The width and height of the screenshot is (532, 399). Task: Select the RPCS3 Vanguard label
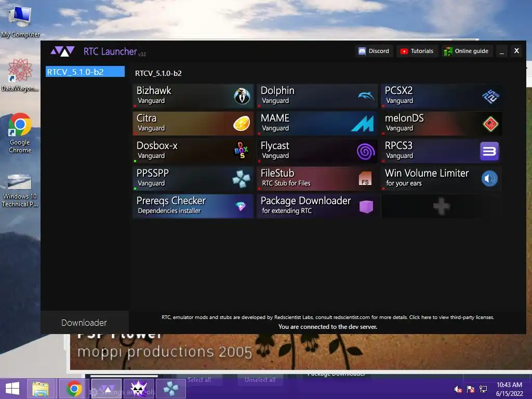[x=400, y=156]
